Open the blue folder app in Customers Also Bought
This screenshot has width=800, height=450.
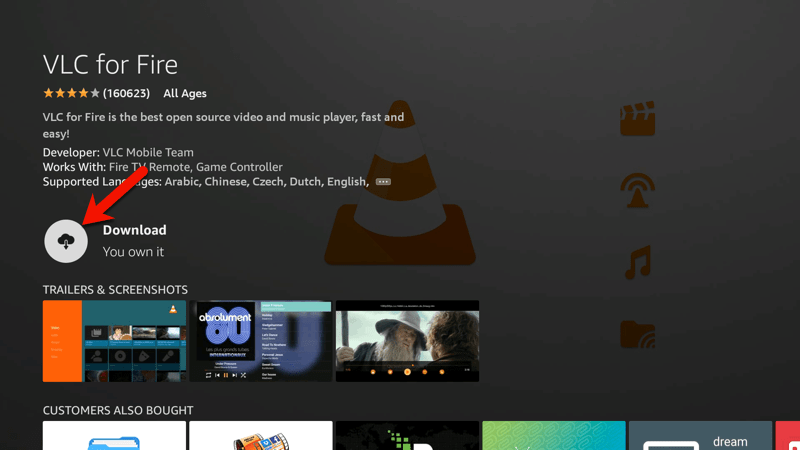[x=114, y=435]
